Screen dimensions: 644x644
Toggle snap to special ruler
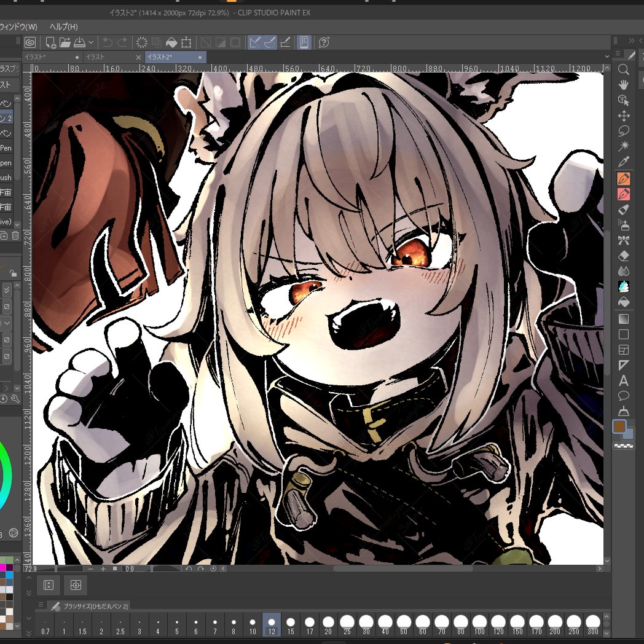tap(270, 42)
